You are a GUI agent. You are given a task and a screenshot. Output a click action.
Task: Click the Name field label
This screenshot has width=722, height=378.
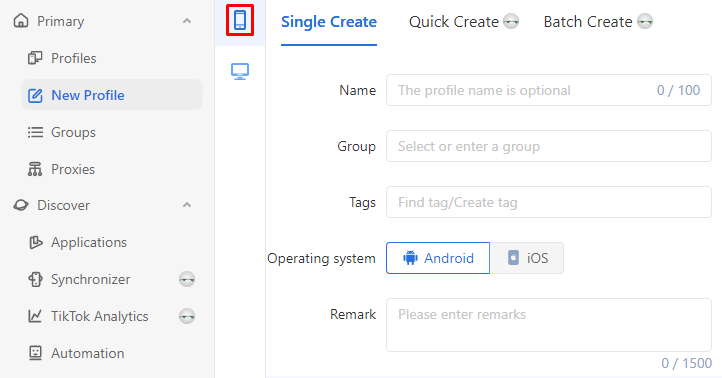[x=357, y=90]
